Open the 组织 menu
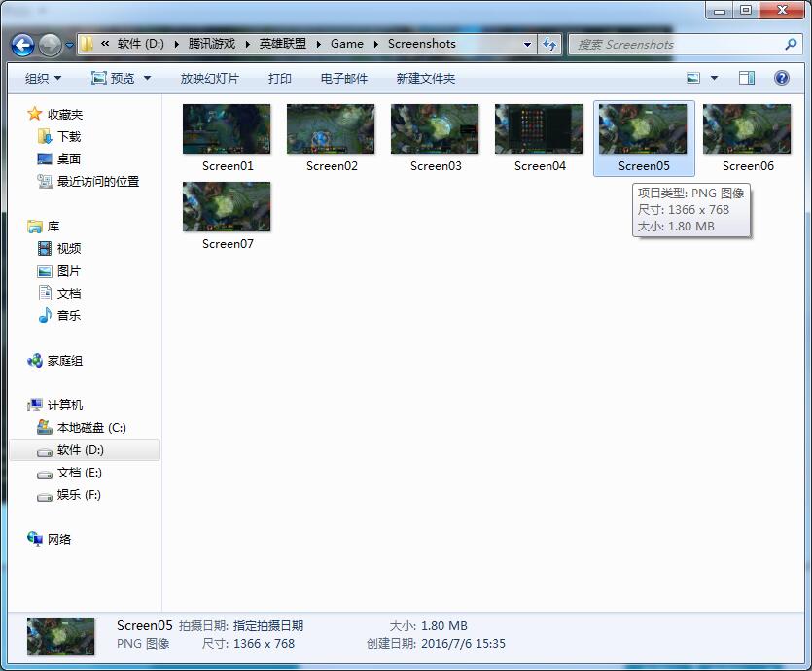 coord(44,78)
